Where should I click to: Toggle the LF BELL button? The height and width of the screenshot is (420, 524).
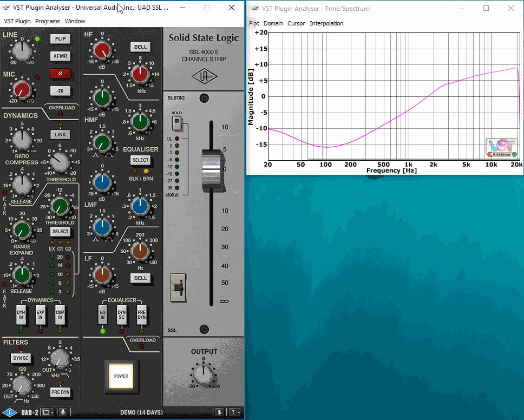pos(140,278)
